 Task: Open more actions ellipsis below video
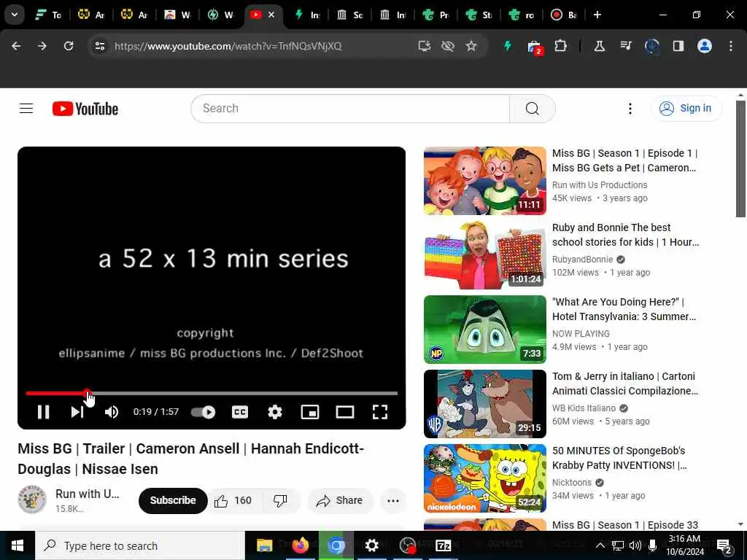393,500
